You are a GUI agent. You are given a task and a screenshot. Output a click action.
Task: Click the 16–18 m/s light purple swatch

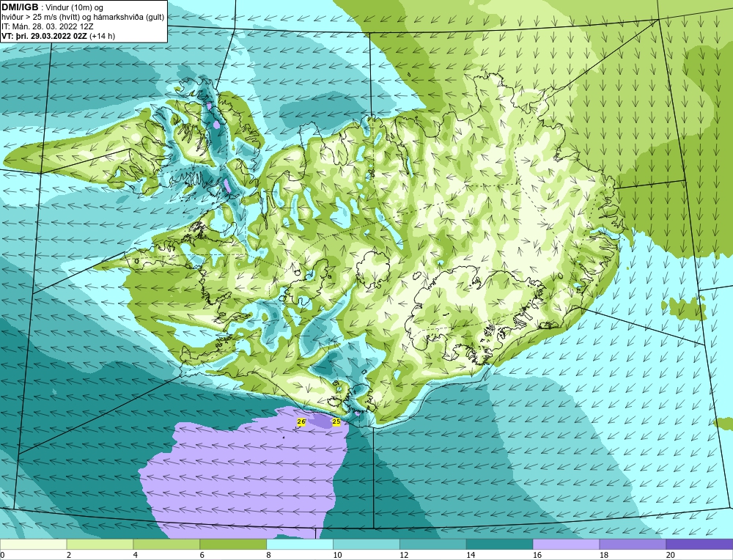point(566,544)
